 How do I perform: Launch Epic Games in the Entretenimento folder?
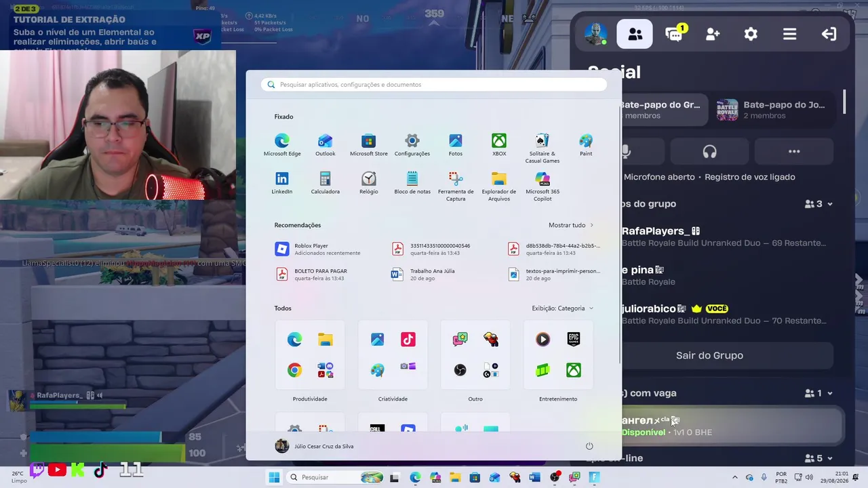(x=574, y=339)
